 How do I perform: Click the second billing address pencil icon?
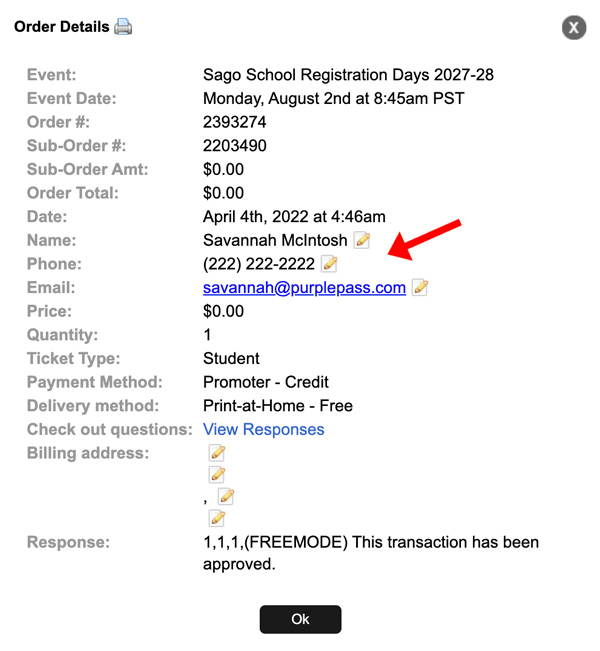point(217,474)
